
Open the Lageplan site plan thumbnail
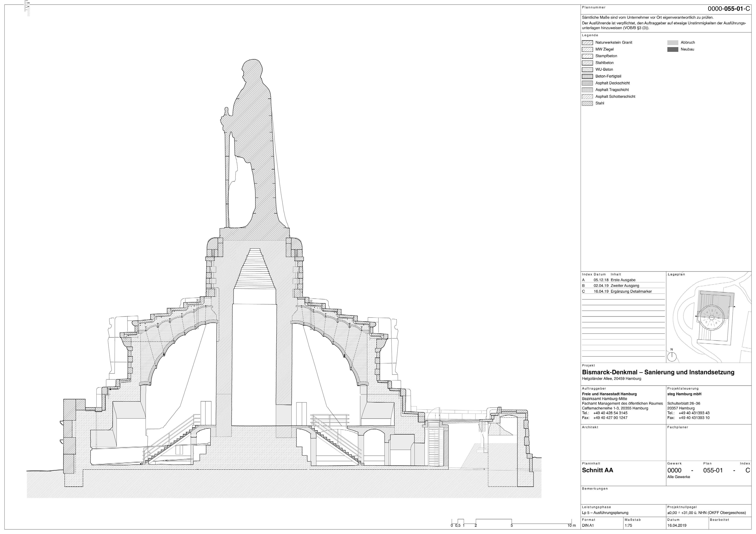click(x=710, y=318)
